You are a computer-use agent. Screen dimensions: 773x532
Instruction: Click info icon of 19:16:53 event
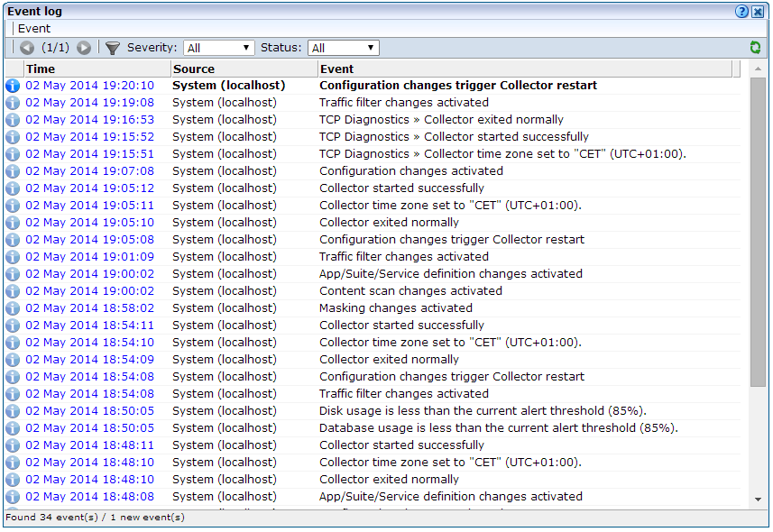13,120
